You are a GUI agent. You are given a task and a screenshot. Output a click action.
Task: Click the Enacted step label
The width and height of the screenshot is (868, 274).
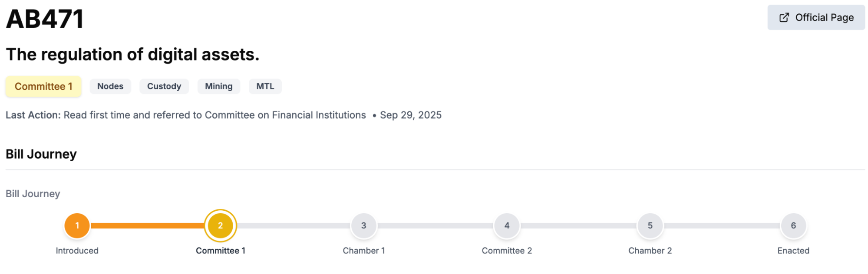793,251
